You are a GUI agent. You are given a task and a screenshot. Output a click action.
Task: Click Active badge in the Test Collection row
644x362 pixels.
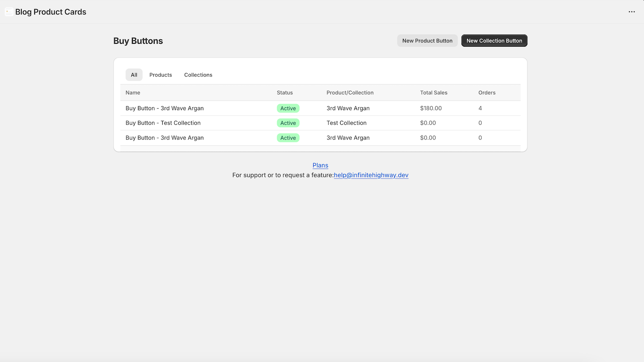tap(288, 123)
